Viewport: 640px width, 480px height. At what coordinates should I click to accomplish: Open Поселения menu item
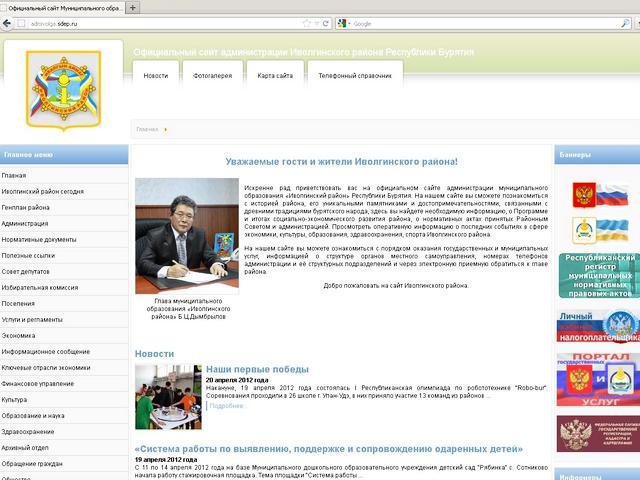[64, 304]
